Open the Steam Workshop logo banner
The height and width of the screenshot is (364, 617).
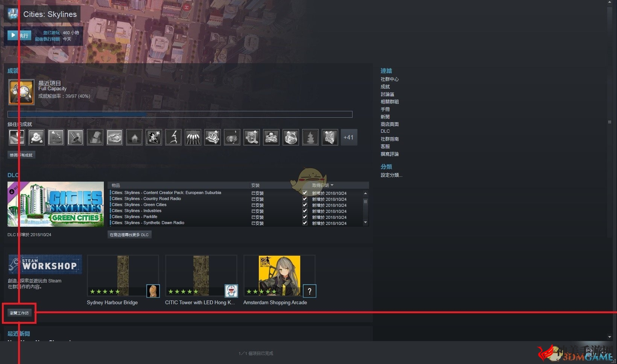pyautogui.click(x=45, y=264)
